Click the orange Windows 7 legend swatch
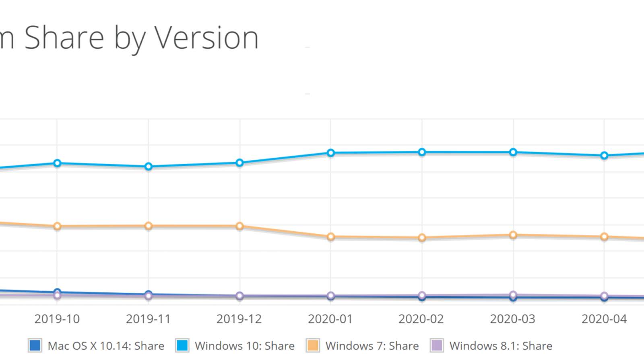644x362 pixels. coord(313,346)
